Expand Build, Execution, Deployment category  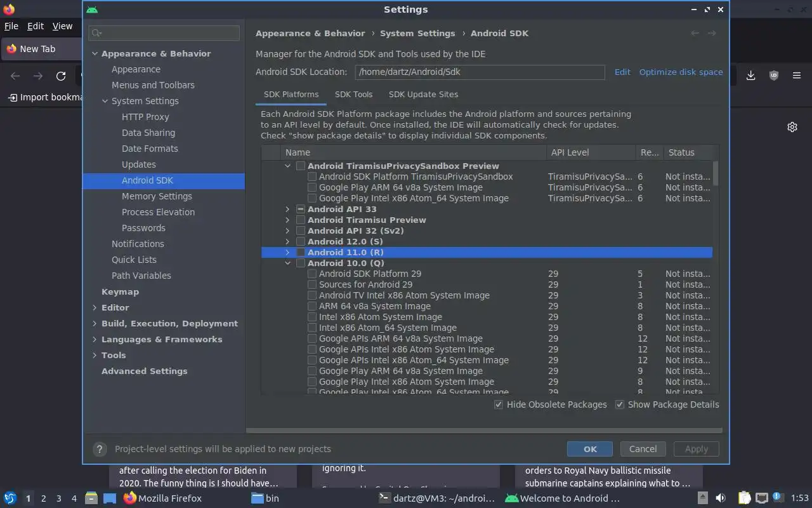click(x=95, y=324)
